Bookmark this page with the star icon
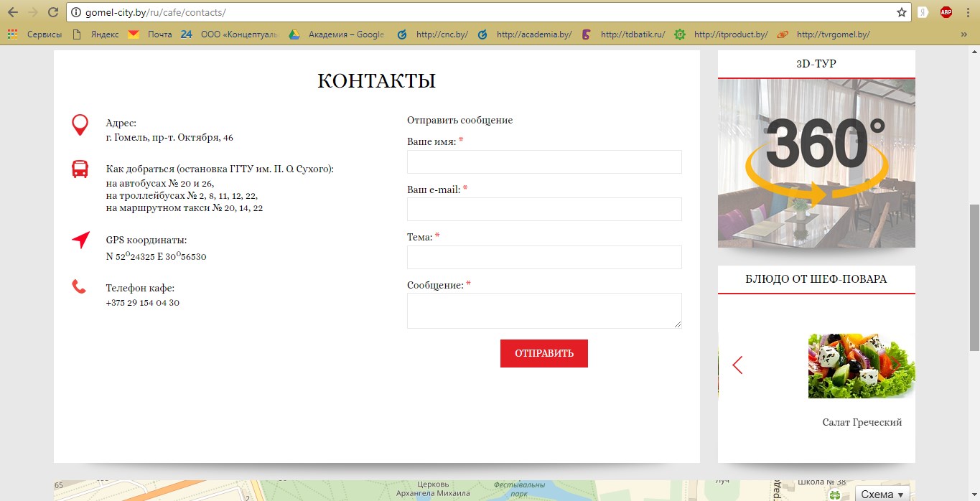 pos(901,12)
